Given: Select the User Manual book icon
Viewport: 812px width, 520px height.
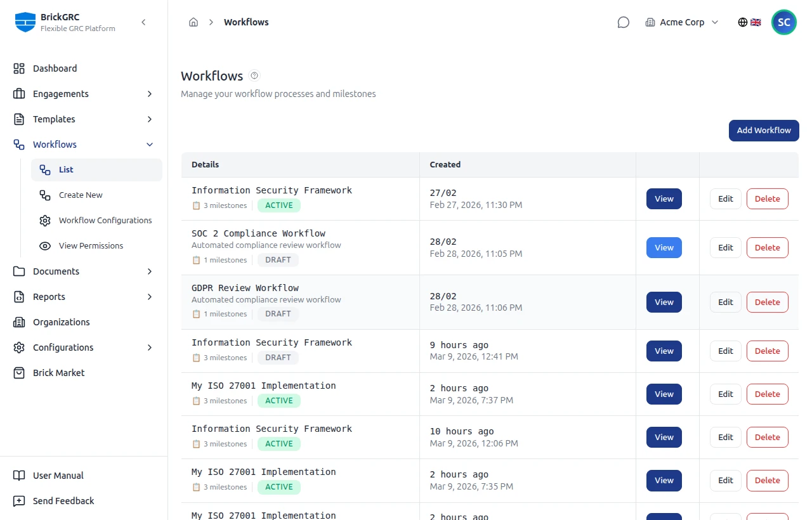Looking at the screenshot, I should 19,475.
